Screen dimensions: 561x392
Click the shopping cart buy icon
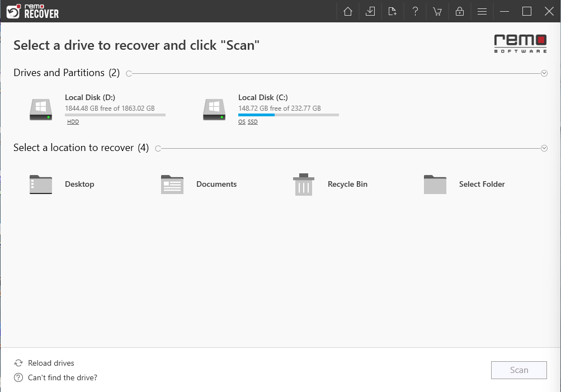[437, 11]
